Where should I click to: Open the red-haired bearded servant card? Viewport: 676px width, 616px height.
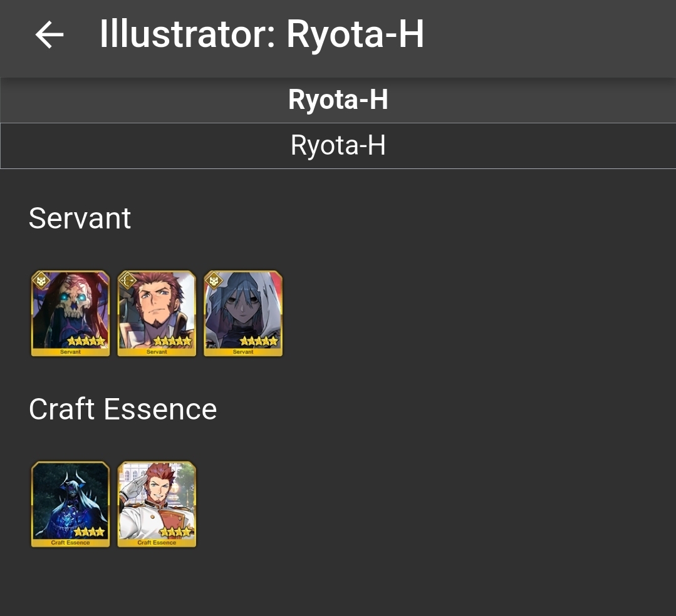[x=157, y=314]
